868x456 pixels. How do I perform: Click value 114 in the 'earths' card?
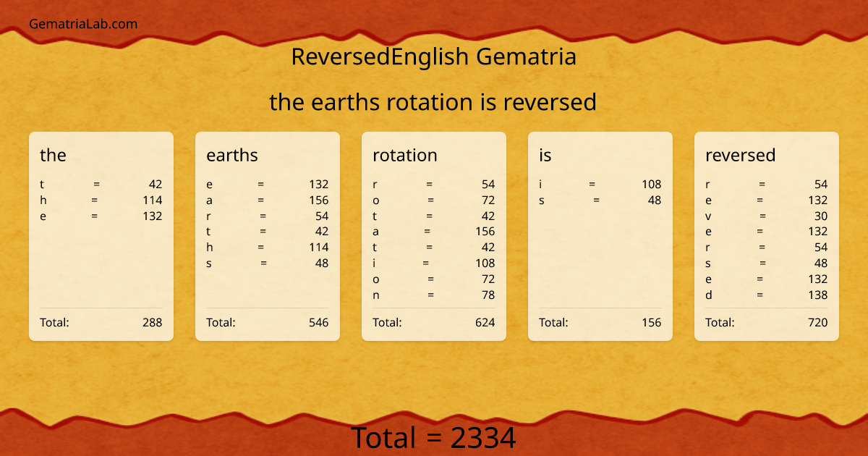pos(319,248)
